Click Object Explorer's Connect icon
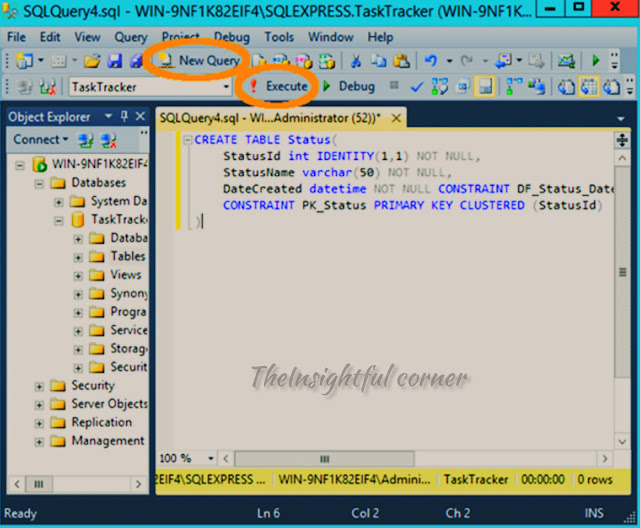Viewport: 640px width, 528px height. pos(86,140)
